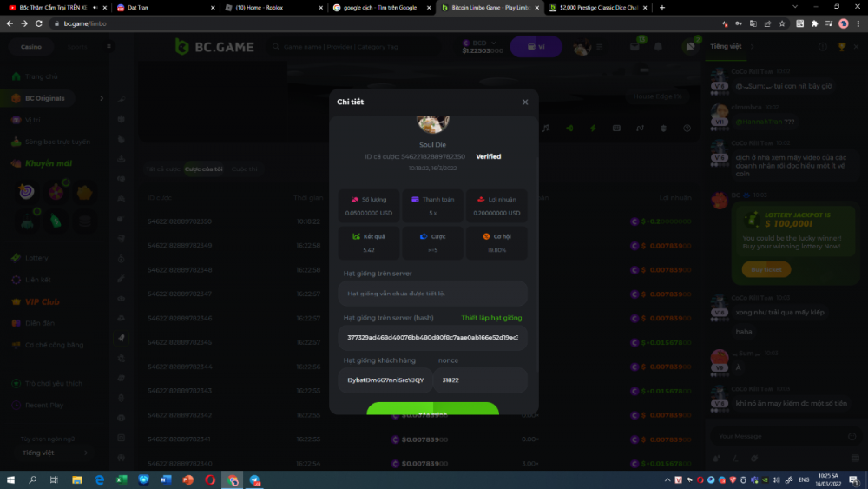868x489 pixels.
Task: Expand the Tiếng việt chat room selector
Action: click(x=753, y=46)
